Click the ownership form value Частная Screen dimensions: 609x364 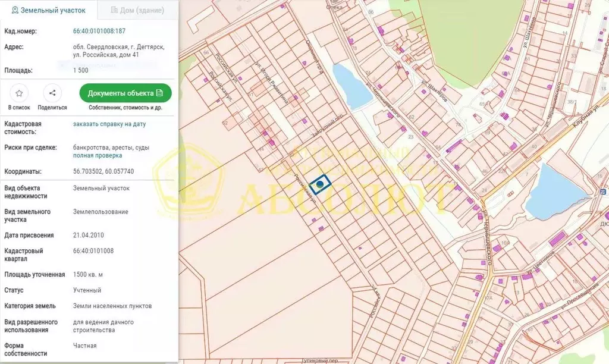[84, 346]
